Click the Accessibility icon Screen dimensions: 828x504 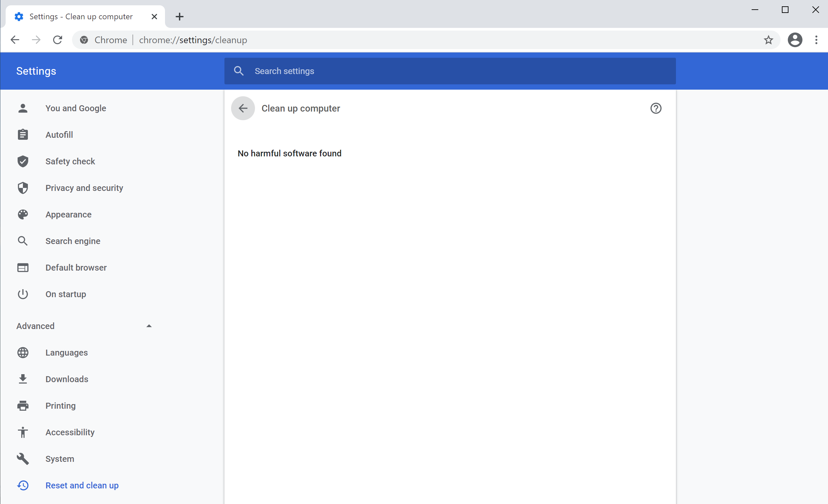coord(23,432)
